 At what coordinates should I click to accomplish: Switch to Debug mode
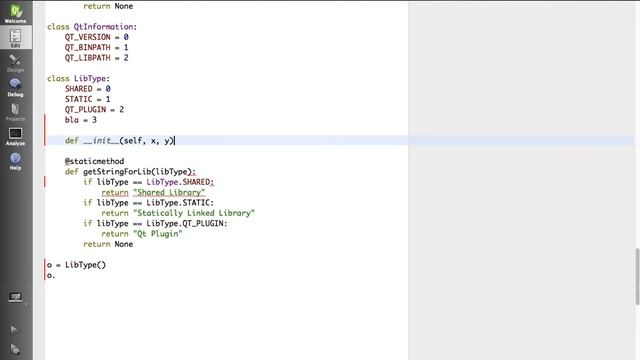[16, 87]
